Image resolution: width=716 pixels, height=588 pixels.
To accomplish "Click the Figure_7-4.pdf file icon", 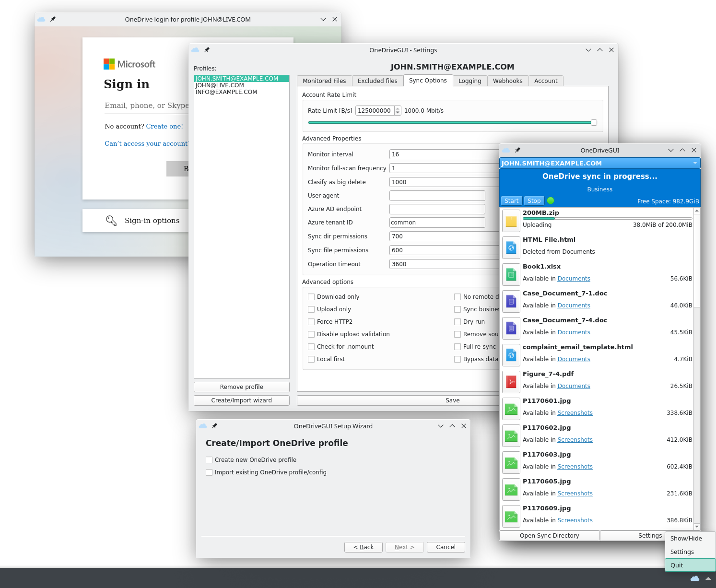I will (511, 382).
